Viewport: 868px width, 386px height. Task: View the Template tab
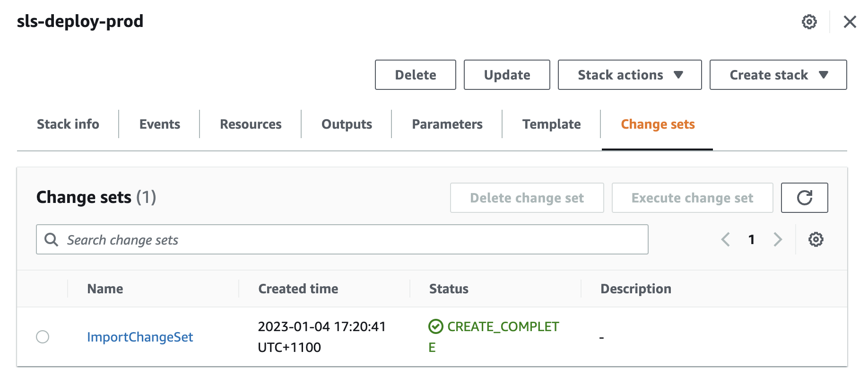point(551,124)
